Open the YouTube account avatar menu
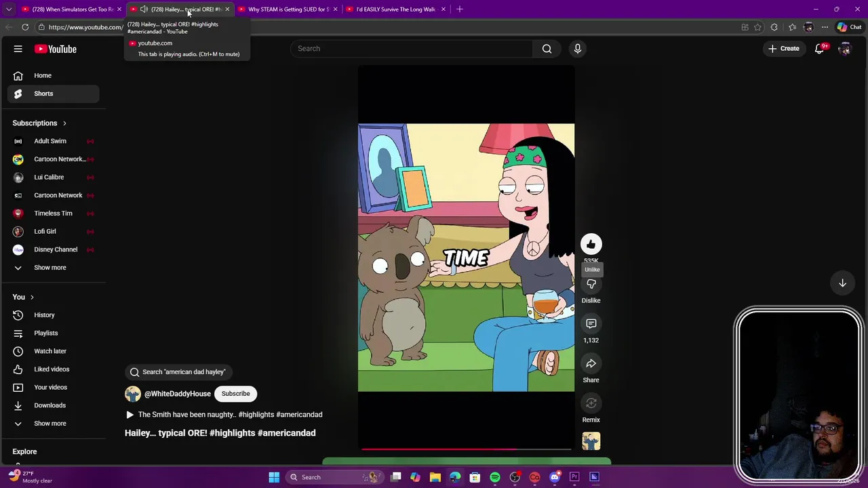This screenshot has height=488, width=868. pyautogui.click(x=844, y=49)
